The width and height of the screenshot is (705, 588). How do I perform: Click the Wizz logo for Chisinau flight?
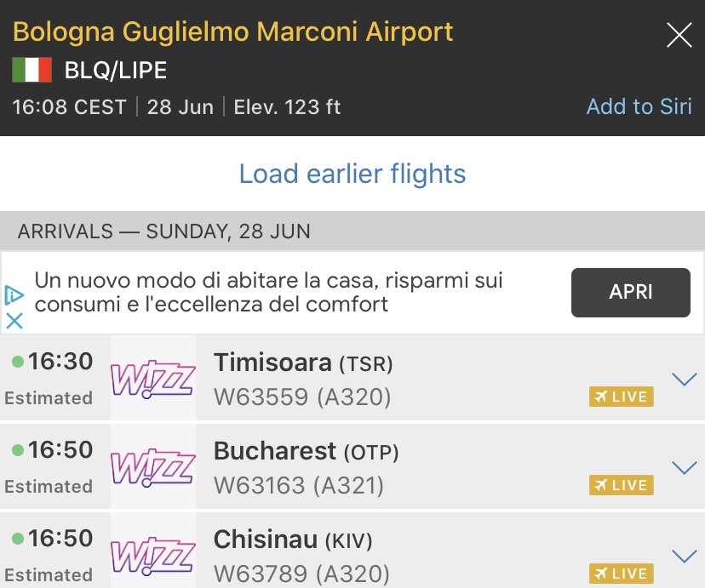pos(153,553)
